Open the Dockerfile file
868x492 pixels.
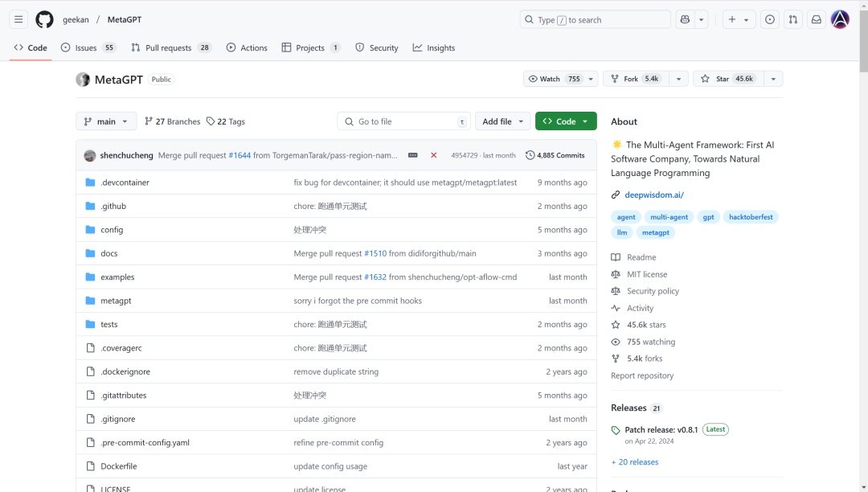coord(118,466)
